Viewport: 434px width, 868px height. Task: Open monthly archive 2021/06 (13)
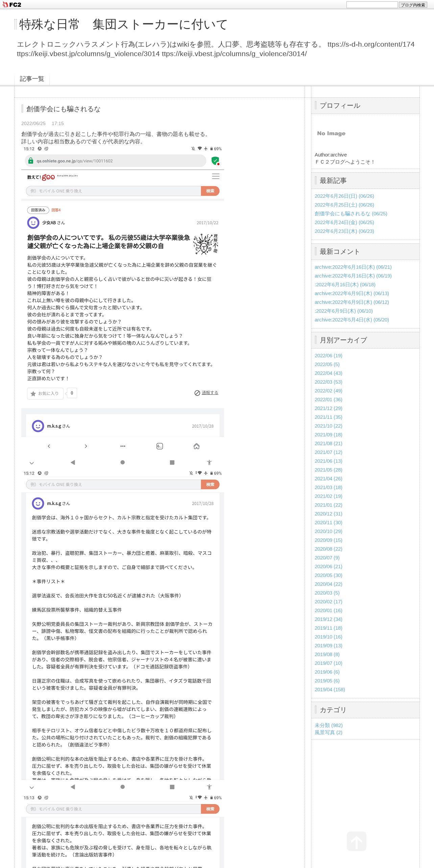(328, 461)
